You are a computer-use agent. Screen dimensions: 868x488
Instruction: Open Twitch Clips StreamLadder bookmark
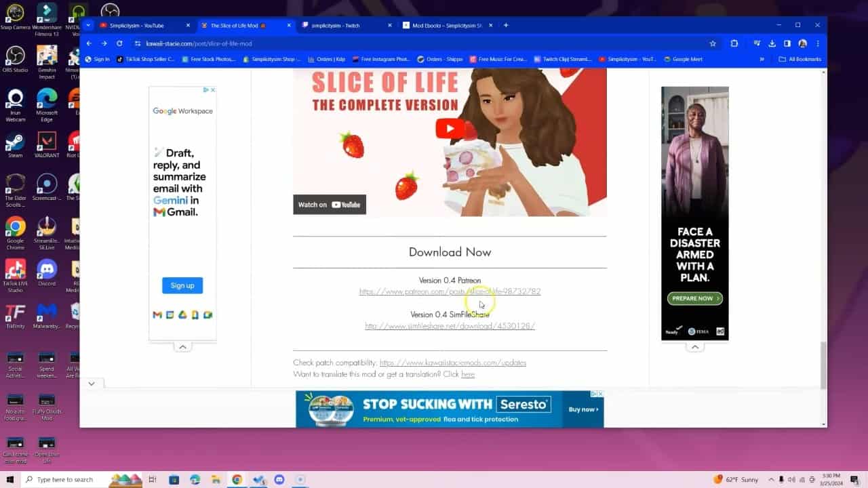pyautogui.click(x=564, y=59)
